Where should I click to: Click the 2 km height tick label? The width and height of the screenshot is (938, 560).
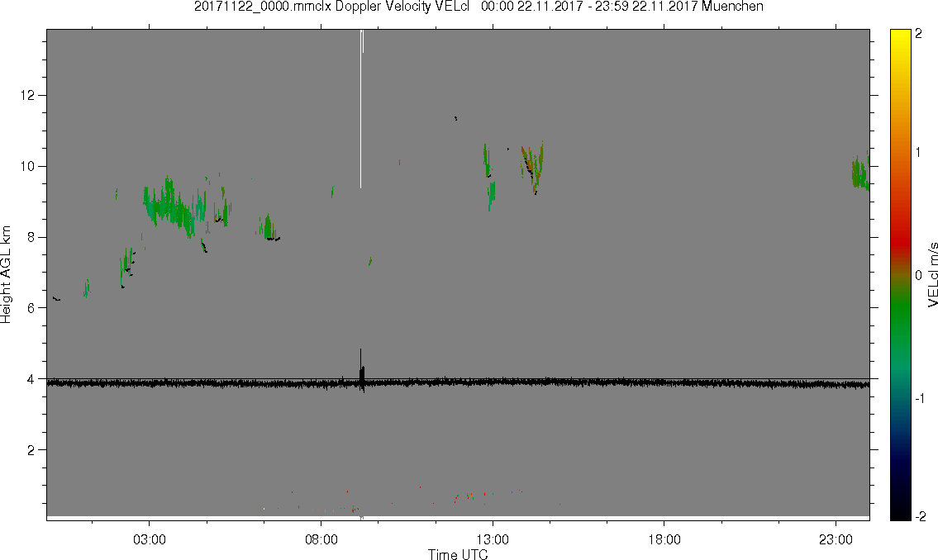point(31,450)
